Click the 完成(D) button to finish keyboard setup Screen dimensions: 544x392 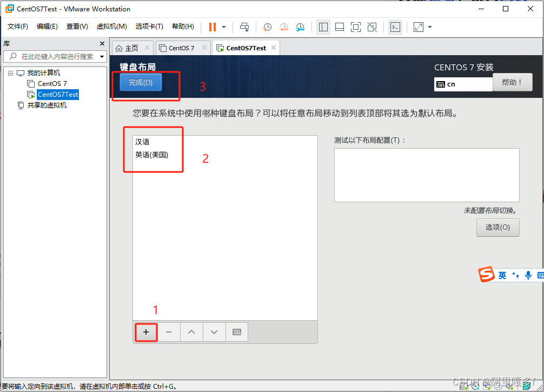point(140,82)
